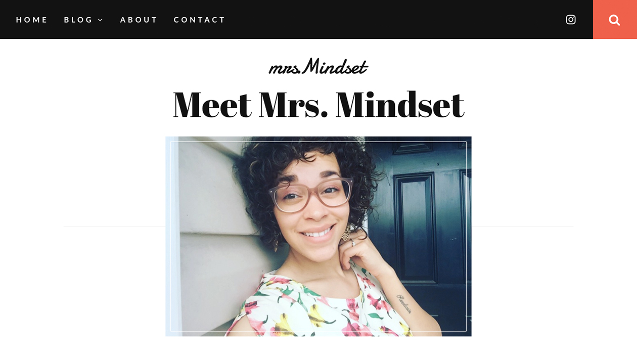Open the BLOG menu item
Viewport: 637px width, 364px height.
coord(78,20)
